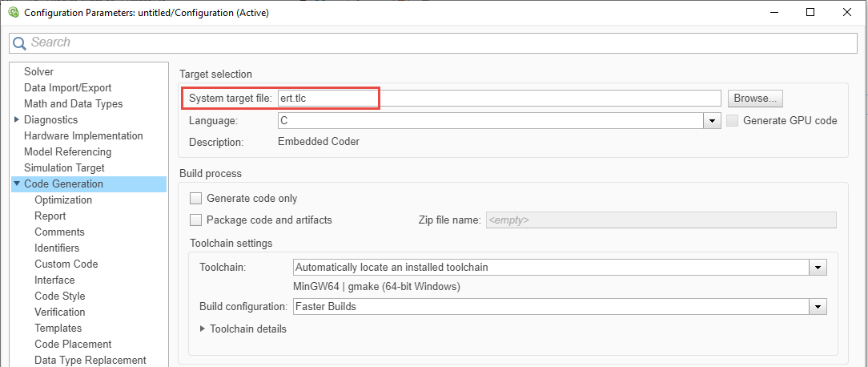Click Browse for system target file
The image size is (868, 367).
pos(755,98)
